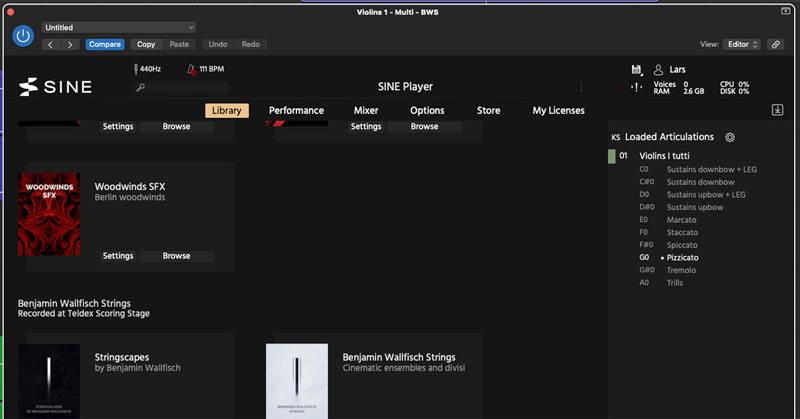Switch to the Mixer tab
Viewport: 800px width, 419px height.
pos(366,110)
